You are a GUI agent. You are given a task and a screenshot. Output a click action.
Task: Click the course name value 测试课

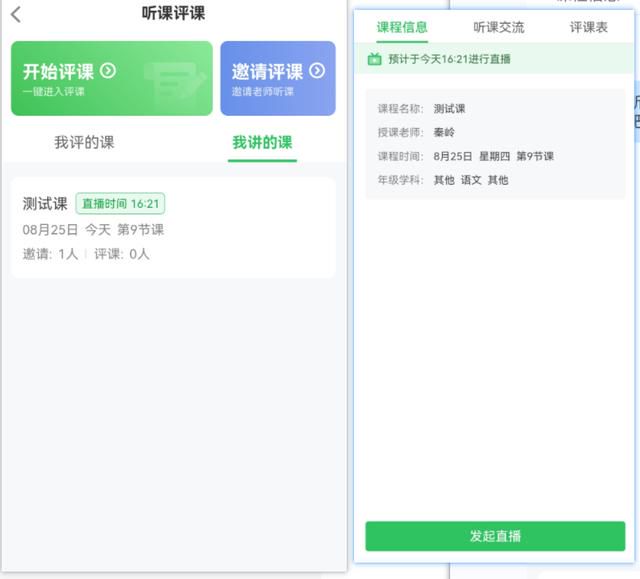(449, 109)
